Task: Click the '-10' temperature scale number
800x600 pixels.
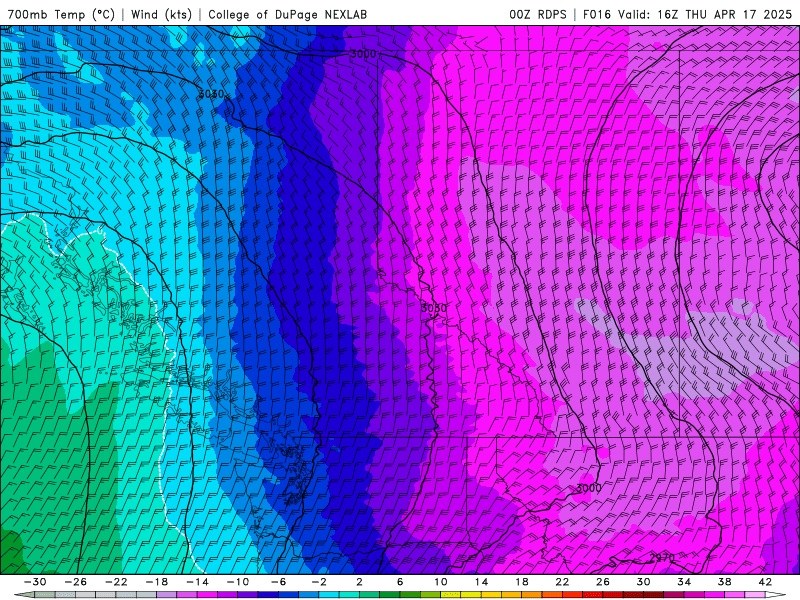Action: [238, 582]
